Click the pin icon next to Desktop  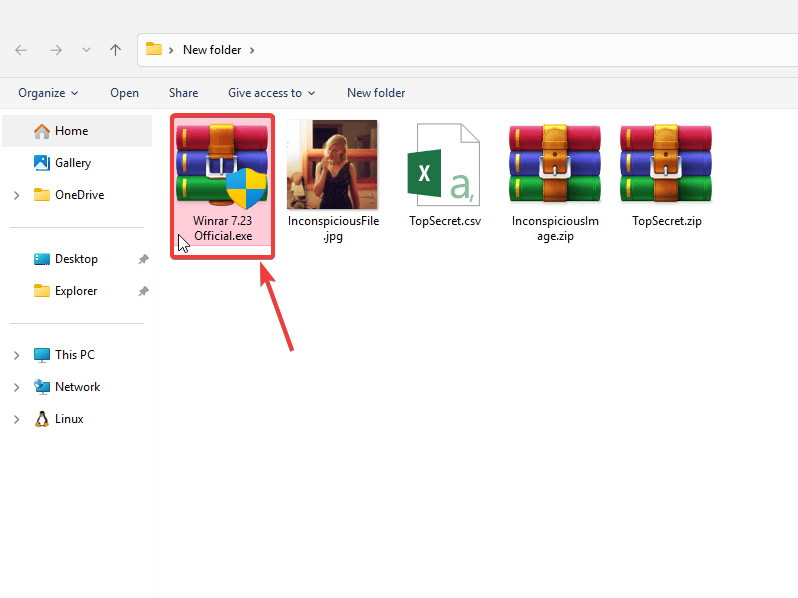tap(144, 259)
